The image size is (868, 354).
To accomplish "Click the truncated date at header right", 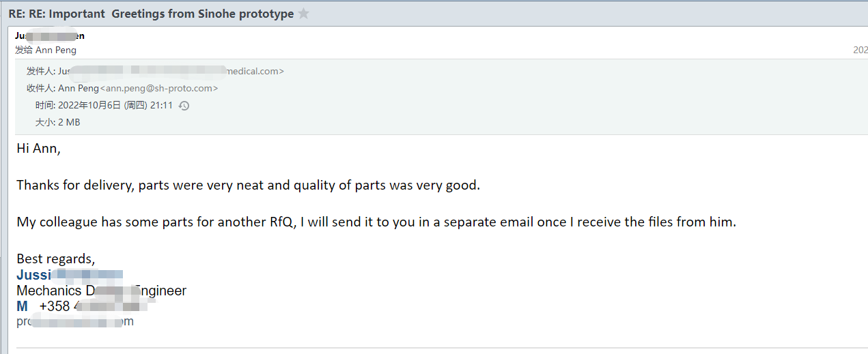I will pos(860,50).
